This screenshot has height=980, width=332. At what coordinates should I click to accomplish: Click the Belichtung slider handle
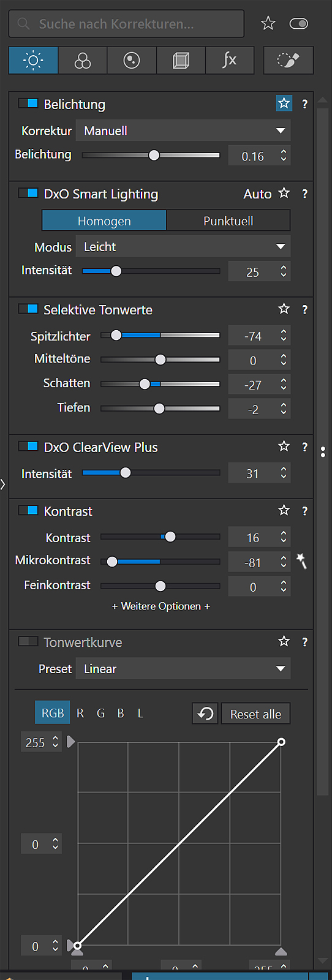pos(154,155)
